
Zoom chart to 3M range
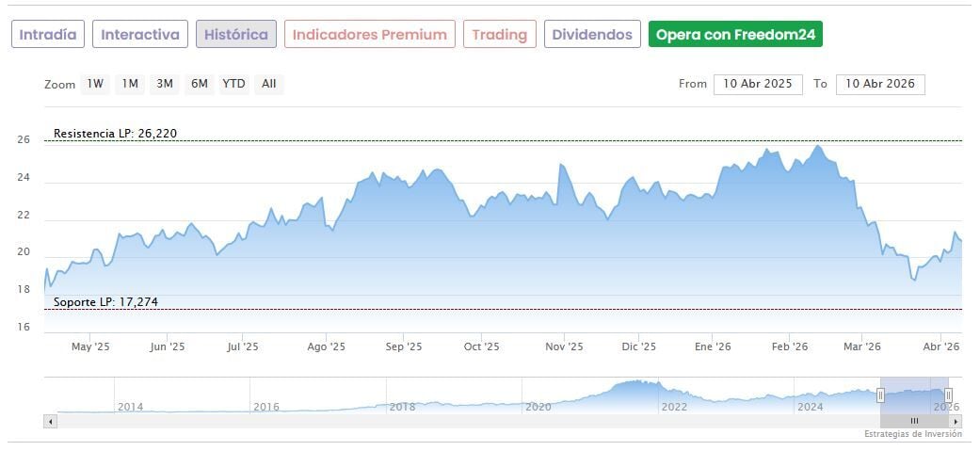pos(165,84)
